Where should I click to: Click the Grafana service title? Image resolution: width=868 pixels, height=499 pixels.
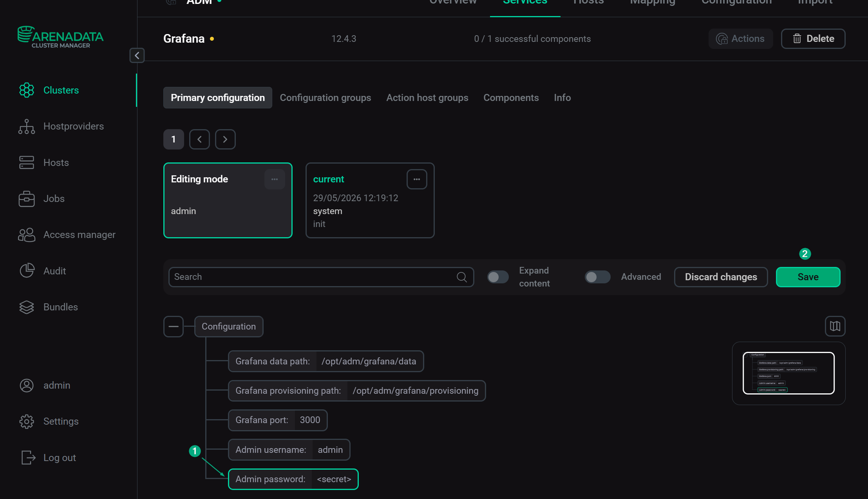[x=184, y=39]
